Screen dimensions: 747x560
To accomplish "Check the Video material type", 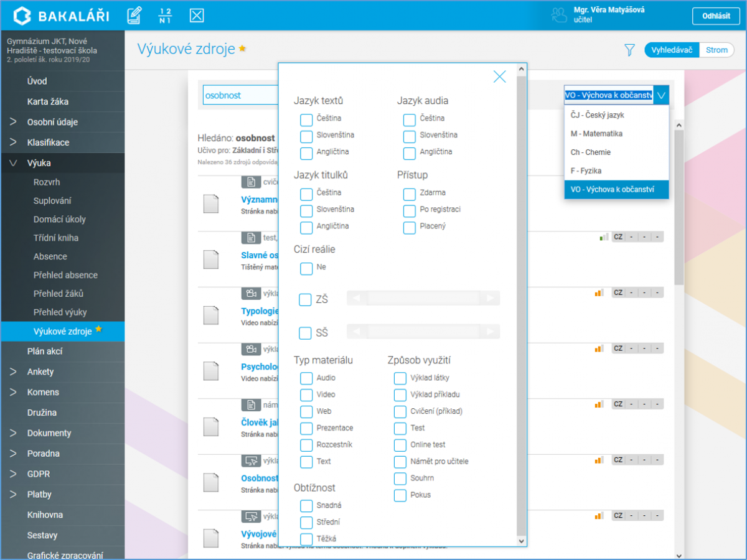I will [x=306, y=395].
